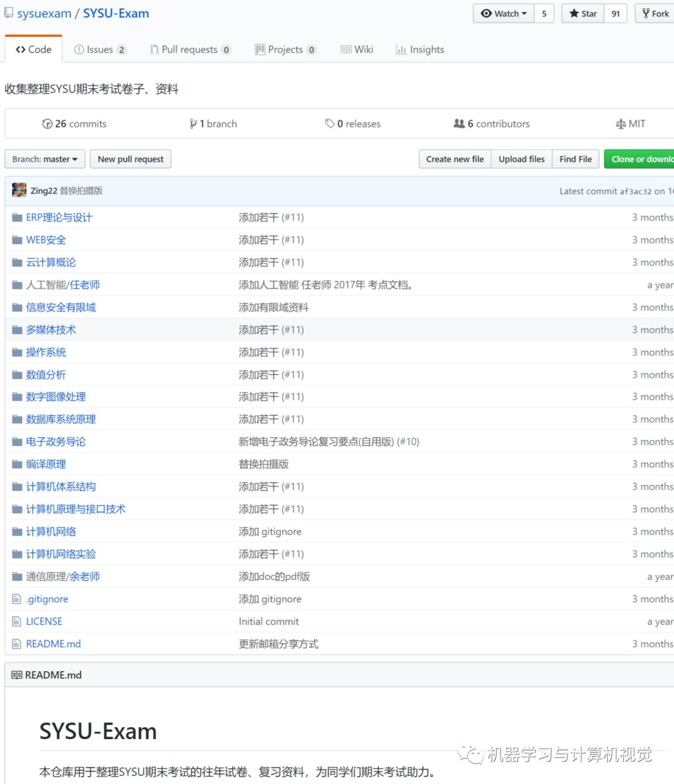Open the .gitignore file

point(47,599)
